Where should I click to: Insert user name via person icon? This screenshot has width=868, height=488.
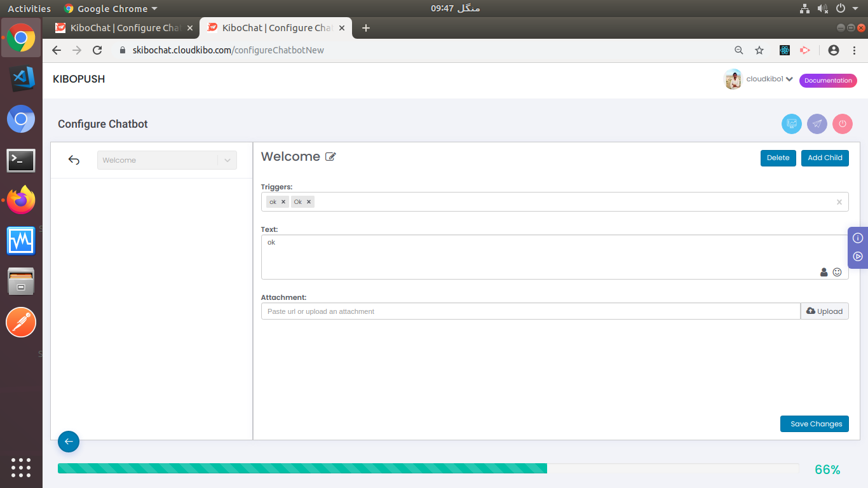(824, 272)
